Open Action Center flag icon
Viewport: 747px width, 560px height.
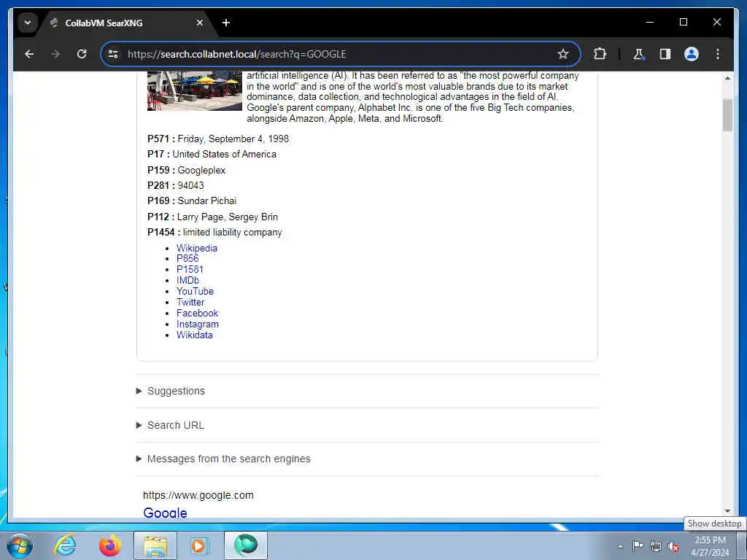(x=638, y=546)
